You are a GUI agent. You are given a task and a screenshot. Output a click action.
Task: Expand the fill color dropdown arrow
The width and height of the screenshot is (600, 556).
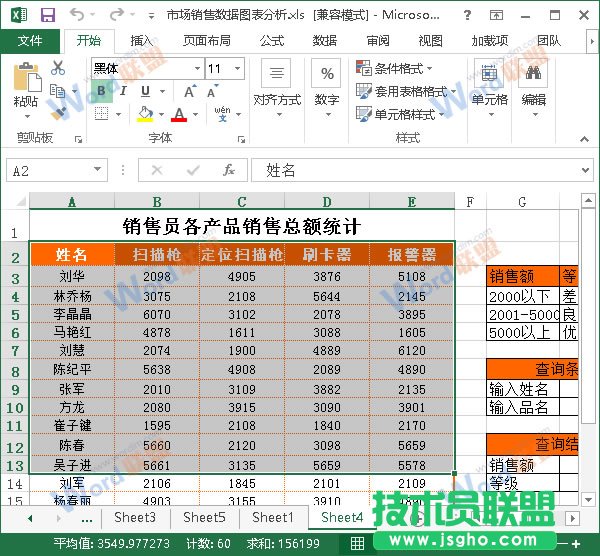click(x=161, y=114)
